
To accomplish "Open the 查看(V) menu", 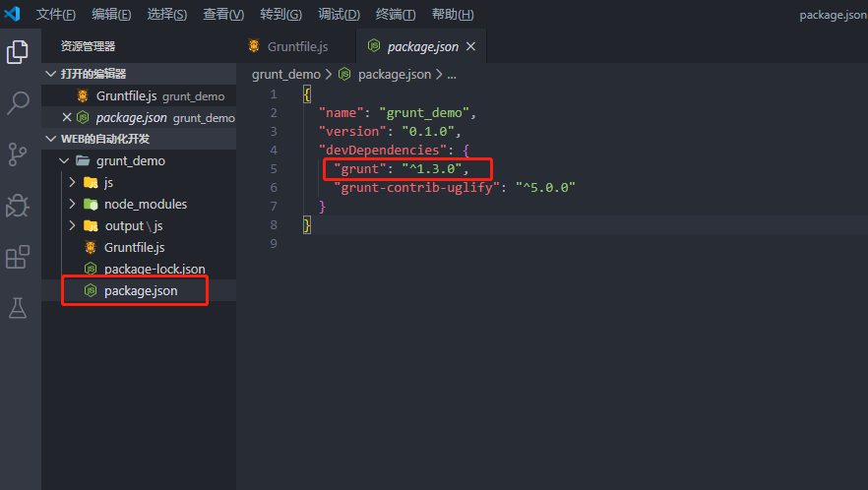I will 223,15.
